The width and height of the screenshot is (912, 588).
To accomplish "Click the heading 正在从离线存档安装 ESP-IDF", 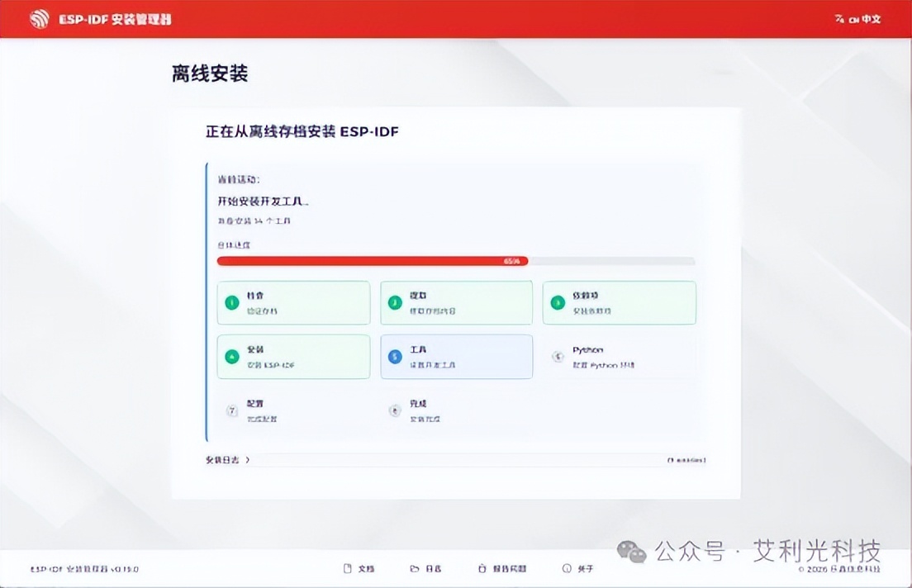I will [x=302, y=131].
